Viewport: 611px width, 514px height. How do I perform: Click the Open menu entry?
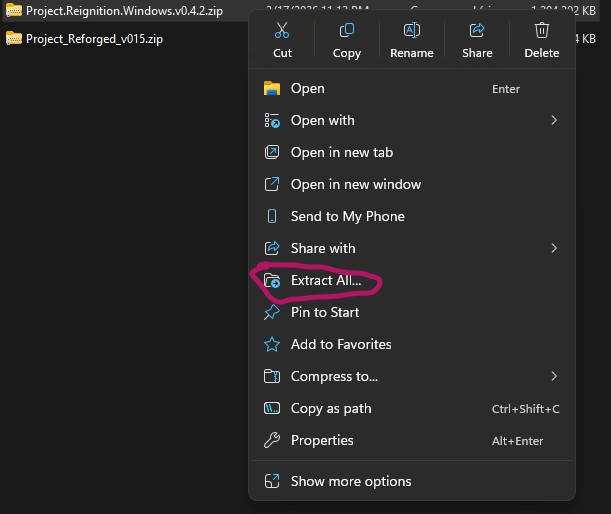point(307,88)
